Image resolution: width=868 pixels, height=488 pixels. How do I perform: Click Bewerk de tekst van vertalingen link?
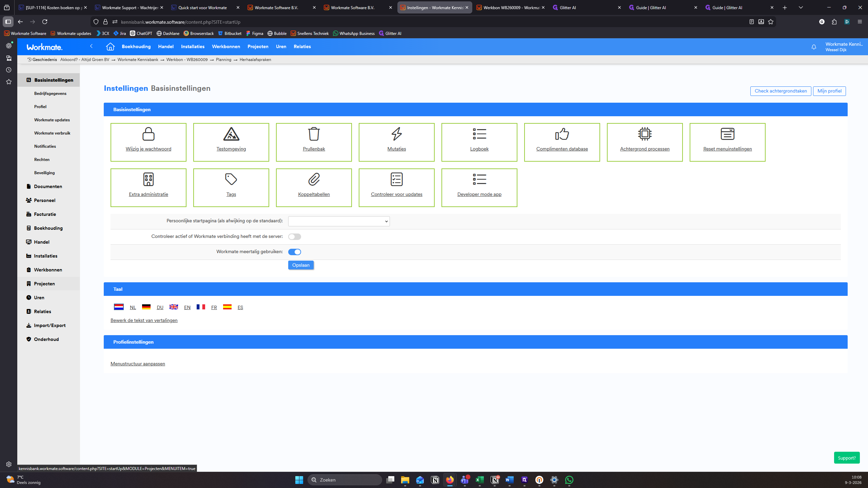click(144, 320)
